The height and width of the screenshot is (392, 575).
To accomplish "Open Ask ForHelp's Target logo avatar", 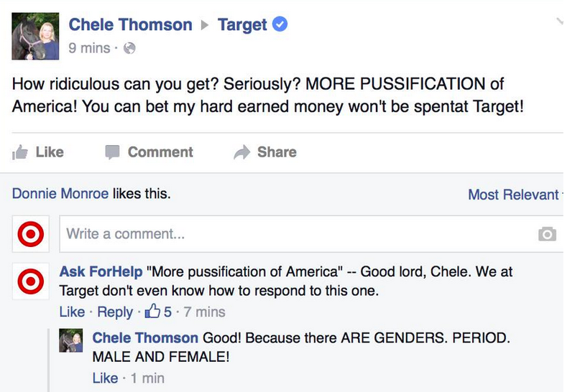I will (31, 281).
